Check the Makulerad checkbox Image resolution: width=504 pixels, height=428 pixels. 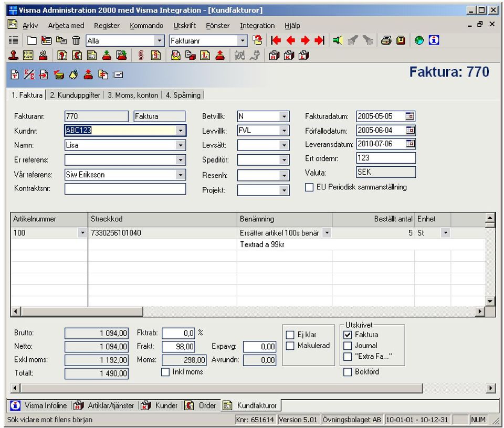click(290, 346)
